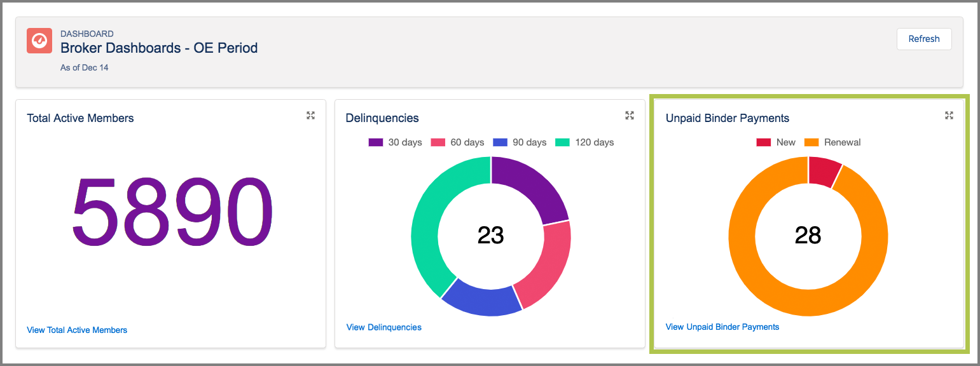Click the 5890 total members metric
The image size is (980, 366).
click(172, 213)
